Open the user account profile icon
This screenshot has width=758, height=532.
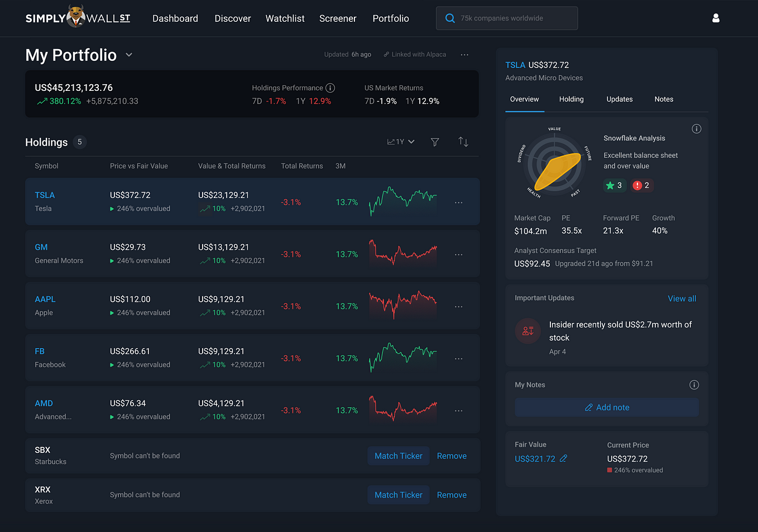pyautogui.click(x=716, y=18)
